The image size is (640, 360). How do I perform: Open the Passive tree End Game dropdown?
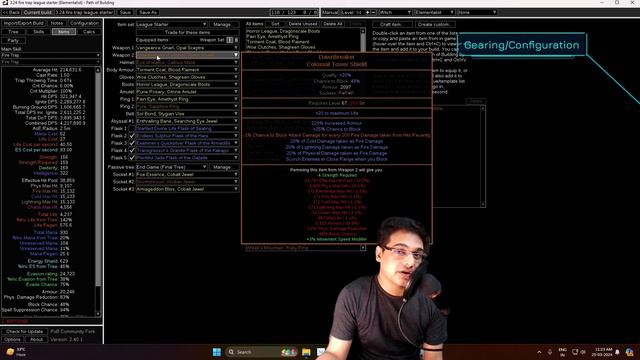pyautogui.click(x=171, y=167)
